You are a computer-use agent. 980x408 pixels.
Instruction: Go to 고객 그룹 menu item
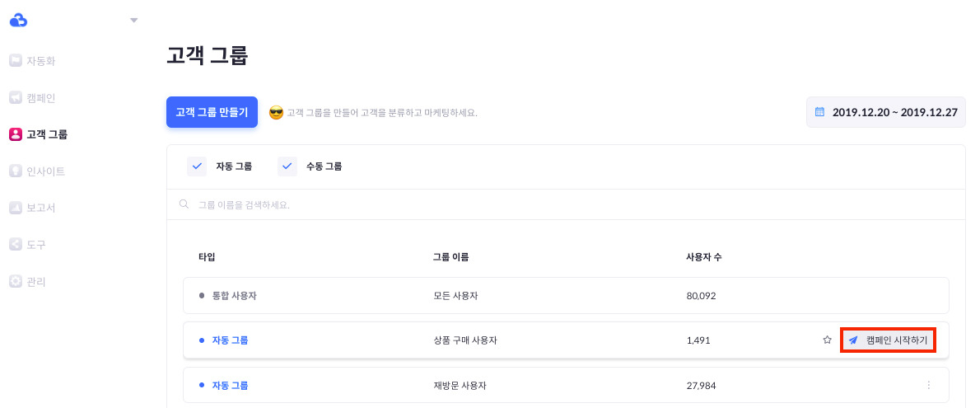39,134
